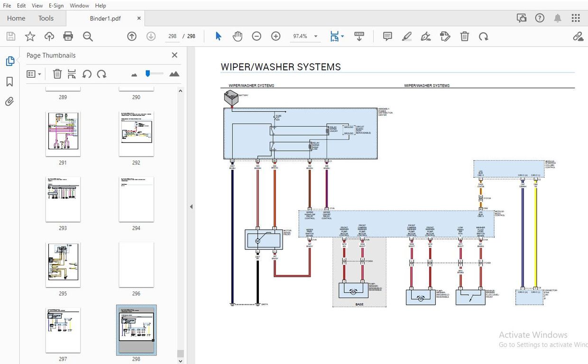Open the notifications bell

pos(558,18)
